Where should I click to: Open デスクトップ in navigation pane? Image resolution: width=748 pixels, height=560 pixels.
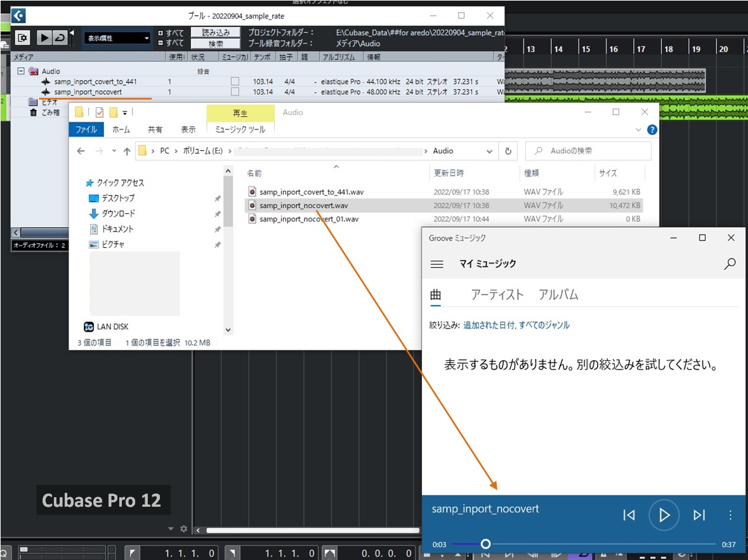[112, 198]
